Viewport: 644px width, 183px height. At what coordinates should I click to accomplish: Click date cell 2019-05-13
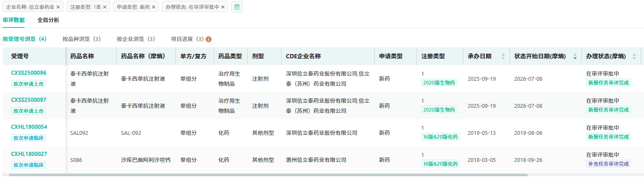click(482, 133)
